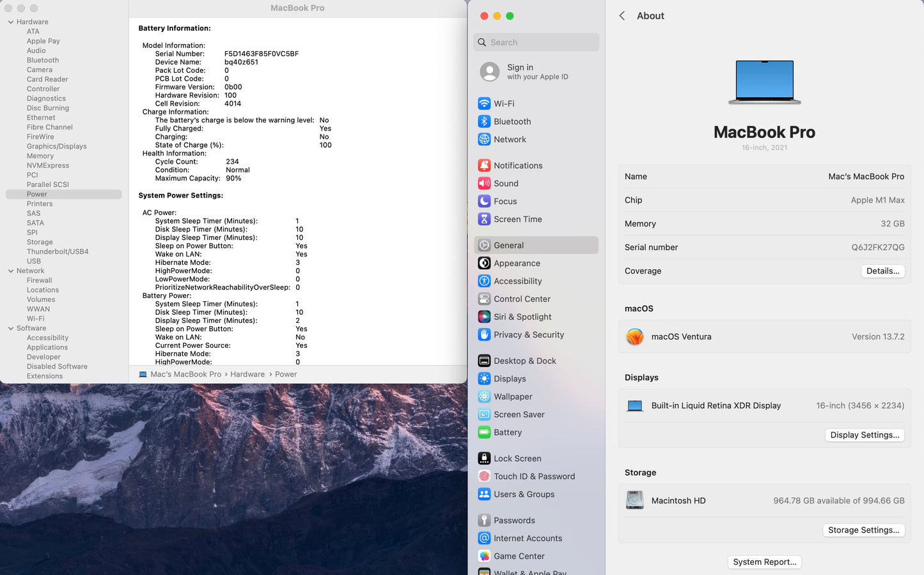The width and height of the screenshot is (924, 575).
Task: Open Siri & Spotlight settings icon
Action: pos(484,317)
